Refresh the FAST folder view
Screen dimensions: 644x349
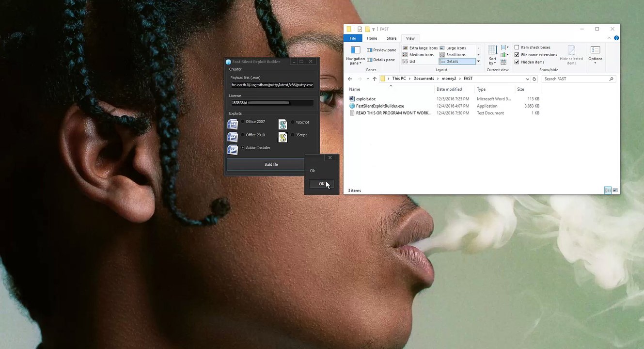[535, 79]
